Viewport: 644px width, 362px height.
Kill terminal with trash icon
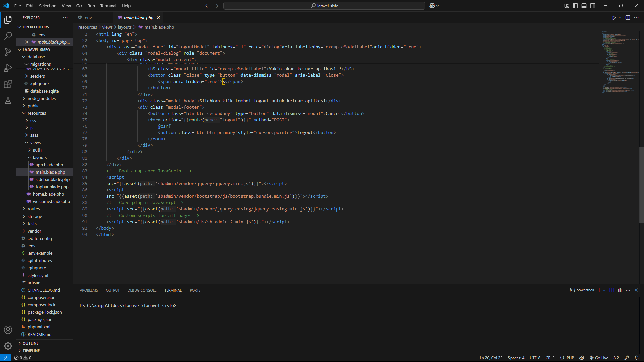point(620,290)
